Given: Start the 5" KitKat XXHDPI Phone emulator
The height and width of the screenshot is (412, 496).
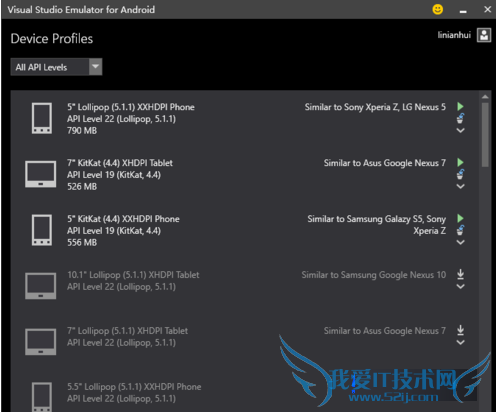Looking at the screenshot, I should (460, 219).
